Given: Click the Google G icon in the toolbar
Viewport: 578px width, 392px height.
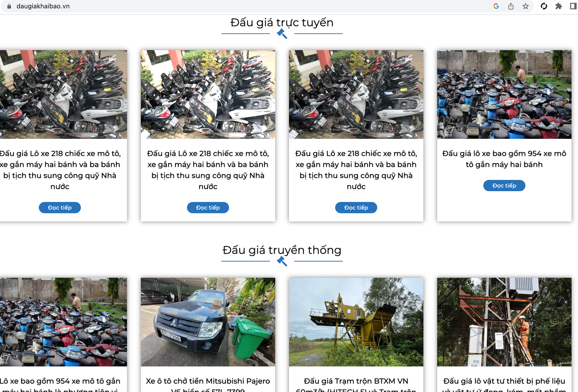Looking at the screenshot, I should (495, 6).
